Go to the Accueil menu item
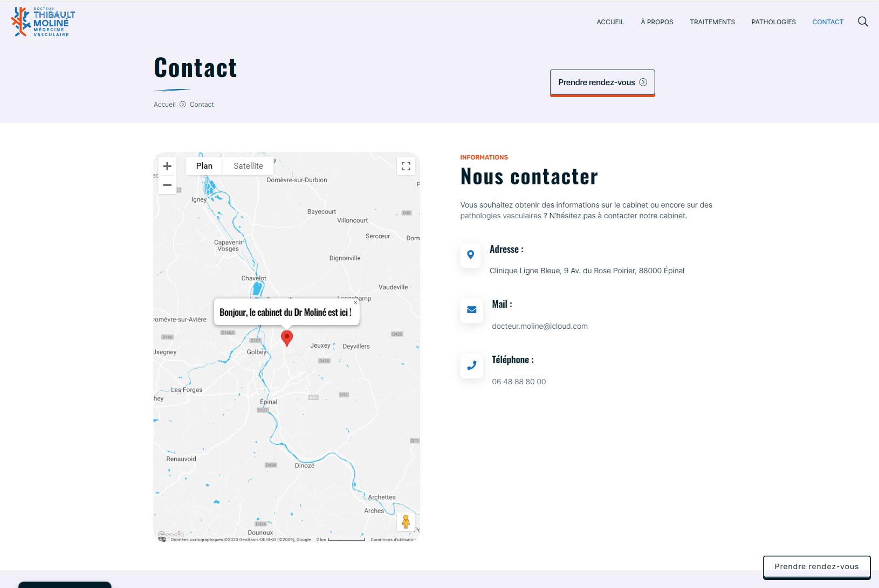Screen dimensions: 879x588 tap(610, 22)
